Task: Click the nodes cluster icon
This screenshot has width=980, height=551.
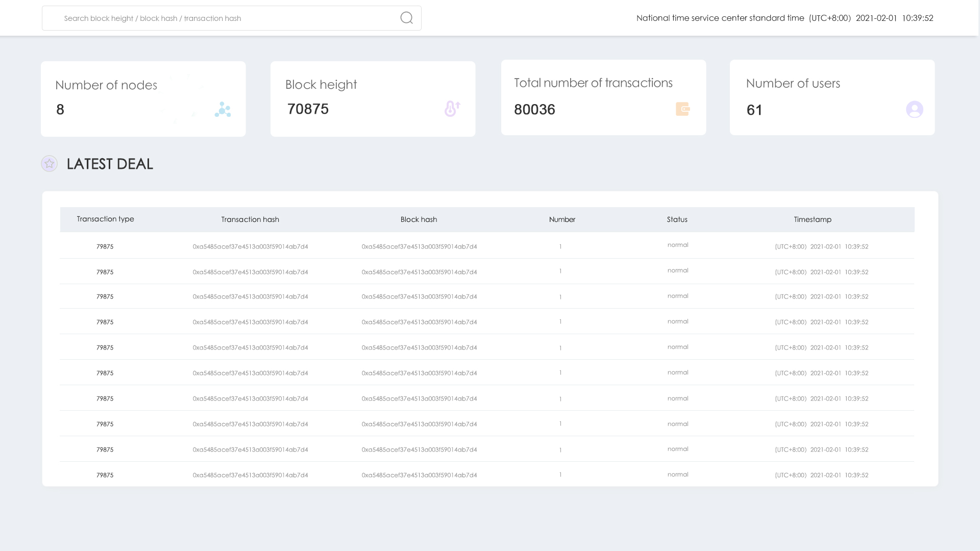Action: [223, 109]
